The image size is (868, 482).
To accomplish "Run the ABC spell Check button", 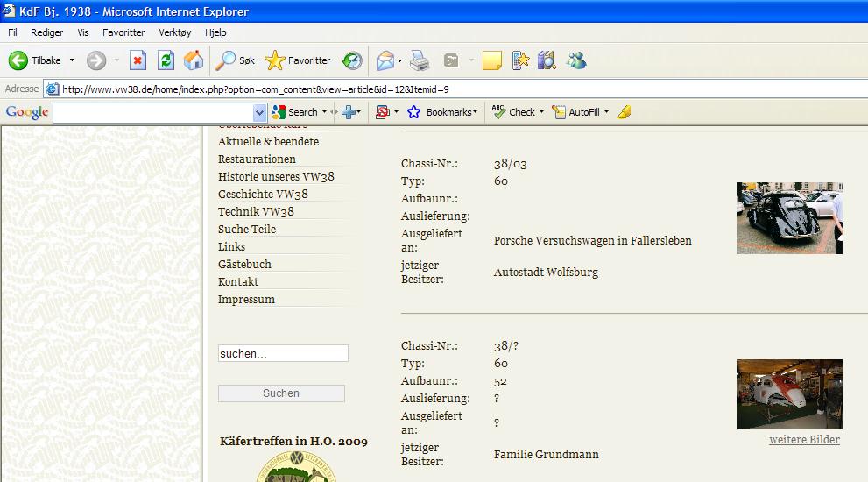I will [514, 112].
